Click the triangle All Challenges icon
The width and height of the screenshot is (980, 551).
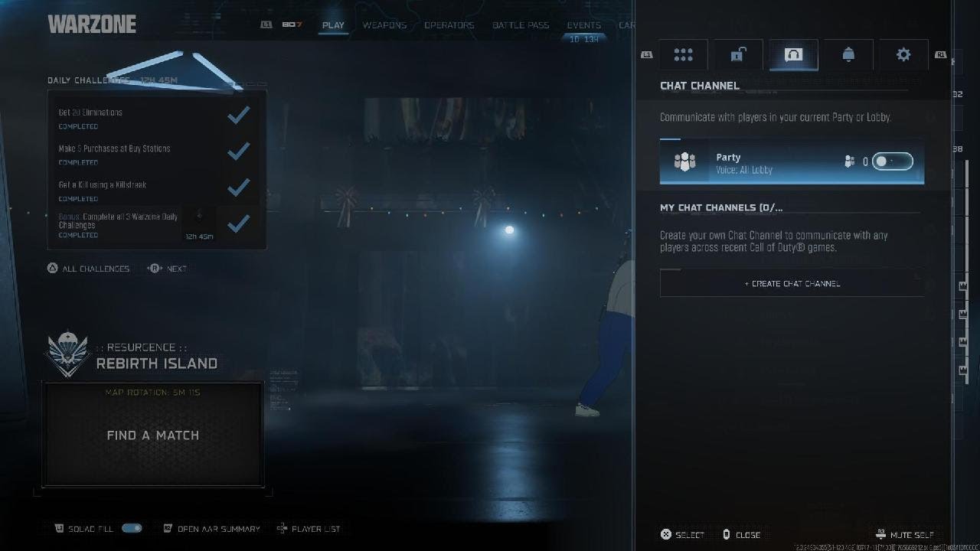tap(53, 269)
